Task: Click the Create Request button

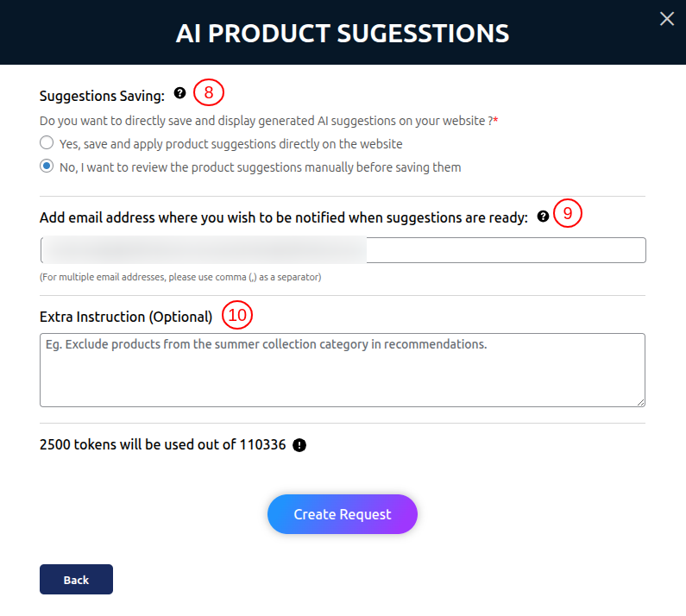Action: point(343,514)
